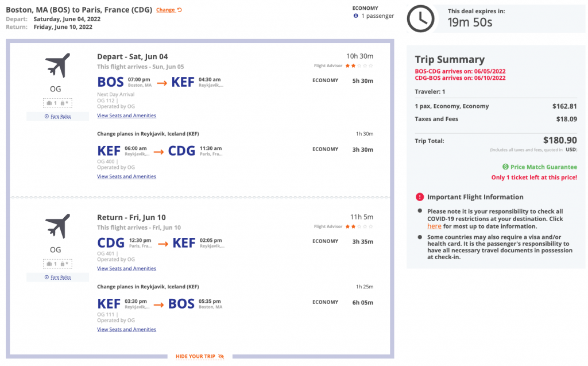View Seats and Amenities for flight OG 401
This screenshot has height=366, width=588.
point(126,268)
